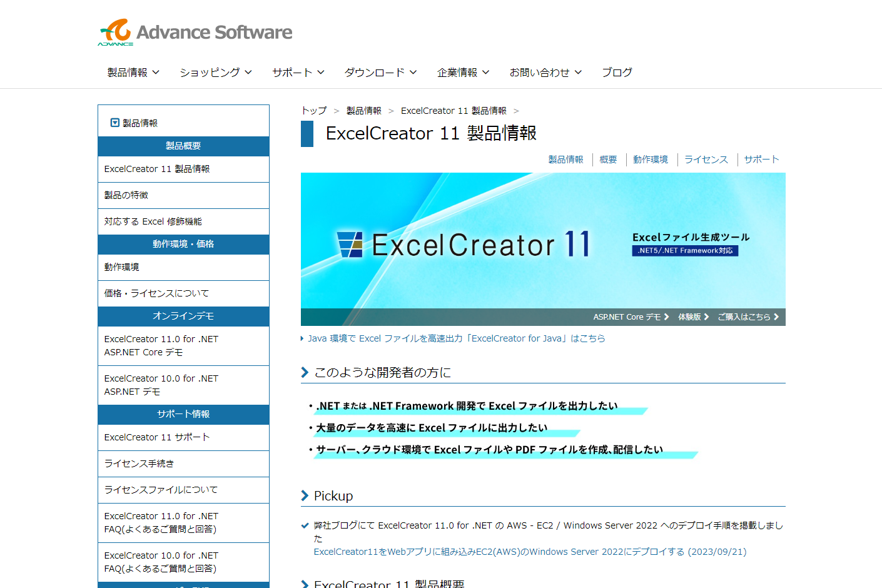Viewport: 882px width, 588px height.
Task: Click the ご購入はこちら banner link
Action: coord(748,317)
